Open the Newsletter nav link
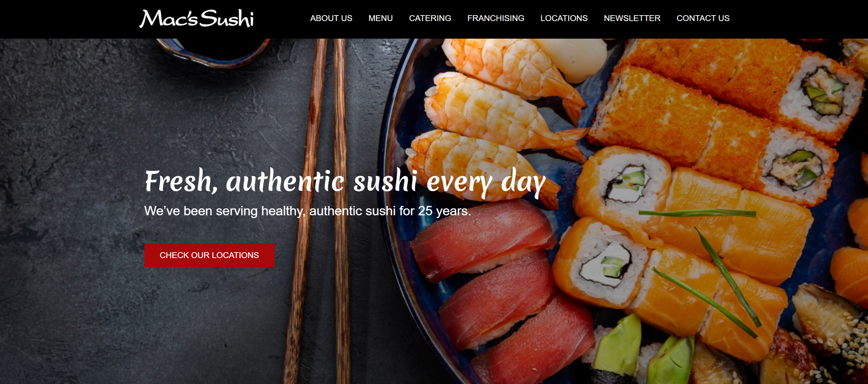 coord(632,18)
